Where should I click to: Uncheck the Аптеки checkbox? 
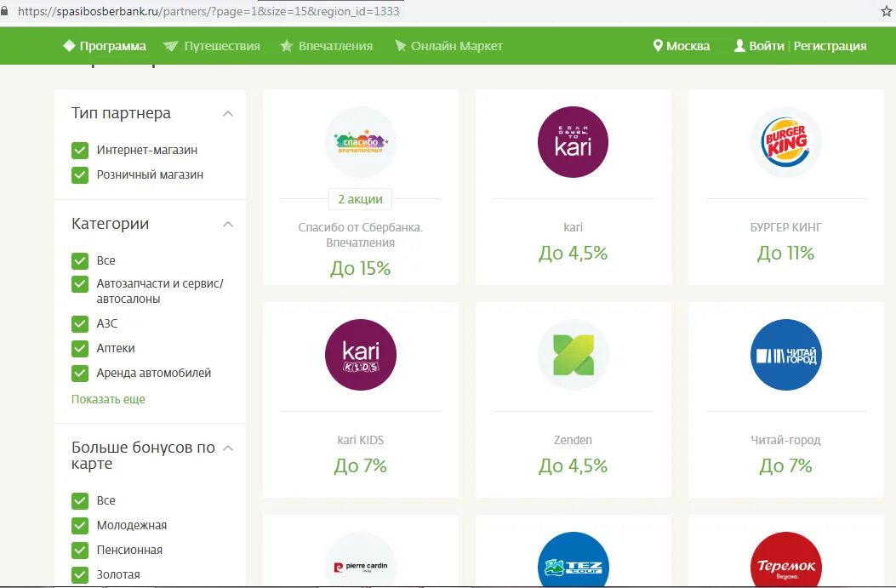tap(80, 349)
